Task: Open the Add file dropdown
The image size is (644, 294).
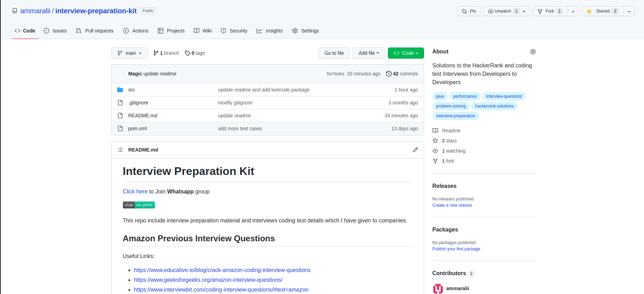Action: click(369, 53)
